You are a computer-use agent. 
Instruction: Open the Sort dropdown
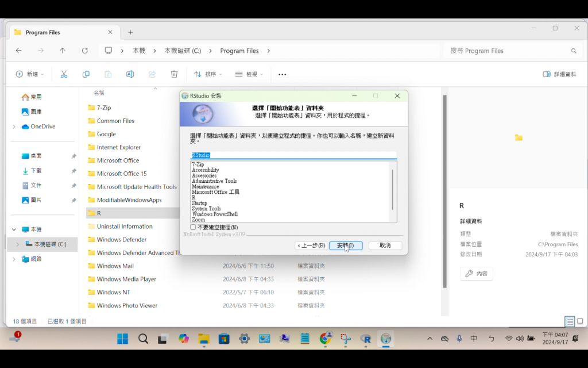pyautogui.click(x=208, y=74)
